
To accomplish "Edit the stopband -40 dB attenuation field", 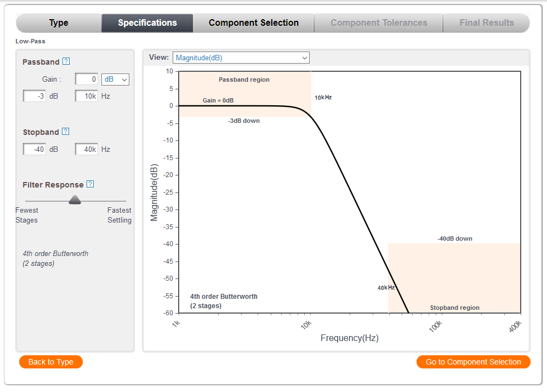I will click(34, 149).
